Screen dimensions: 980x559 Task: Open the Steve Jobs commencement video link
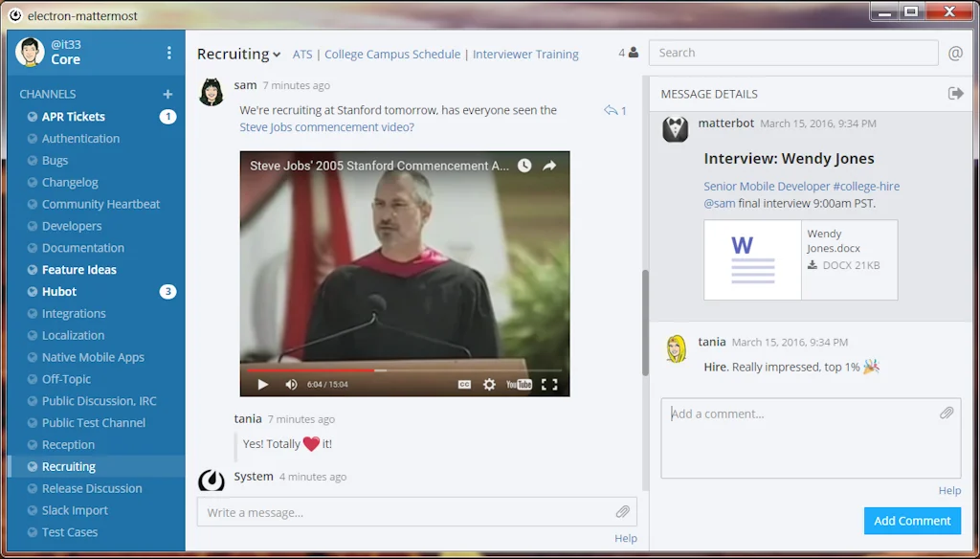tap(325, 126)
